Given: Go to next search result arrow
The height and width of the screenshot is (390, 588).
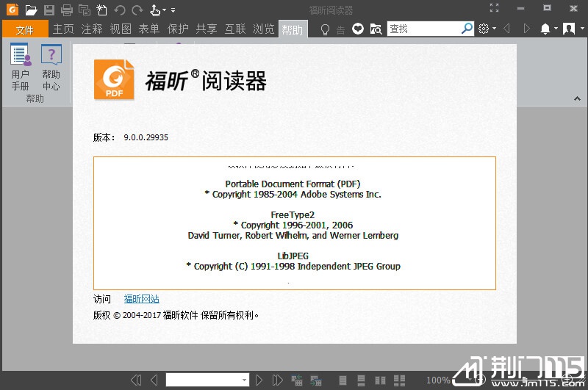Looking at the screenshot, I should [526, 29].
